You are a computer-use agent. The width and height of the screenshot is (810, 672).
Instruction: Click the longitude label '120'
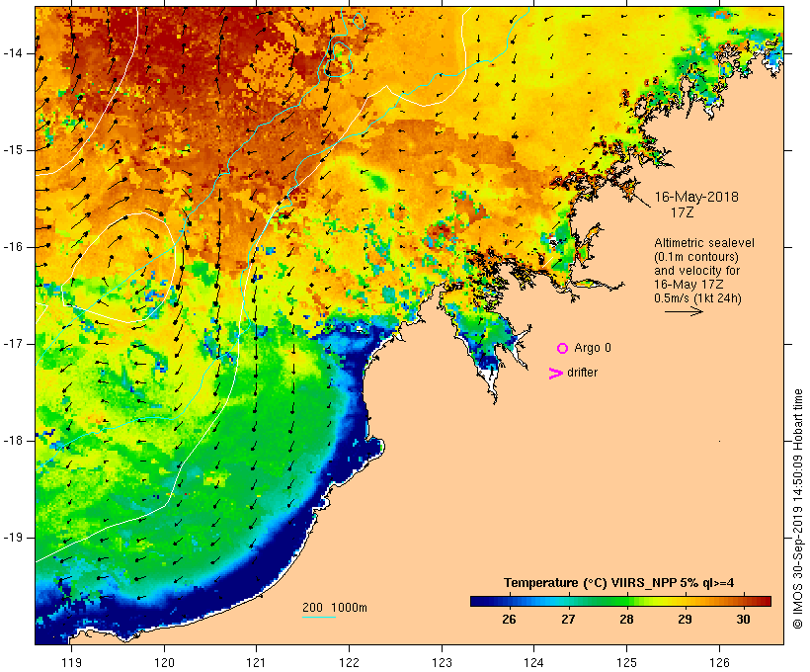coord(164,663)
